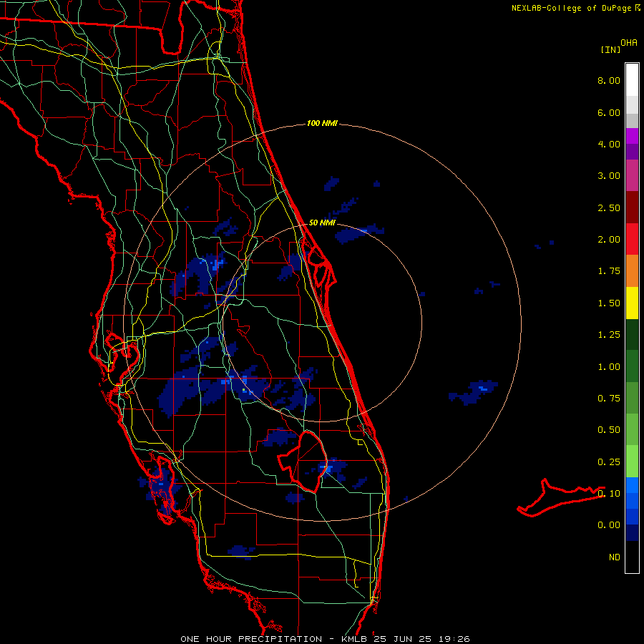Select the dark green 1.25 legend block
The height and width of the screenshot is (644, 644).
(x=632, y=334)
